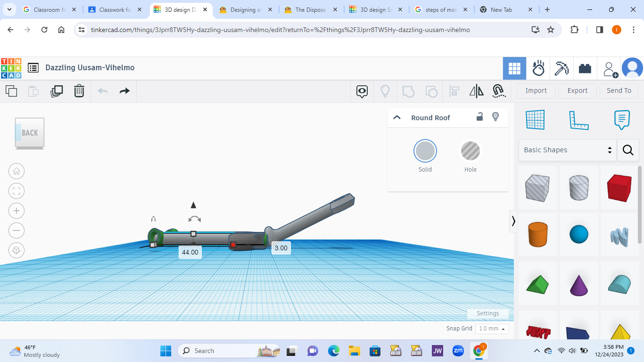Collapse the Round Roof inspector panel
Viewport: 644px width, 362px height.
coord(397,117)
